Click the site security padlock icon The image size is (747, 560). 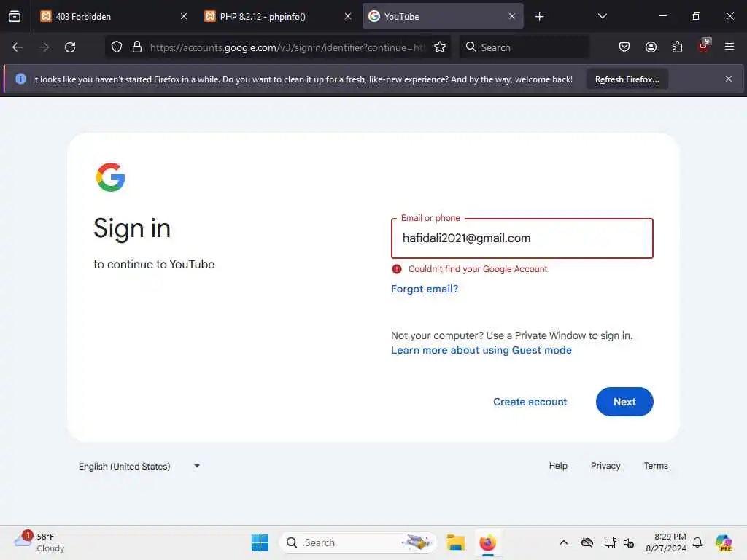[x=137, y=47]
